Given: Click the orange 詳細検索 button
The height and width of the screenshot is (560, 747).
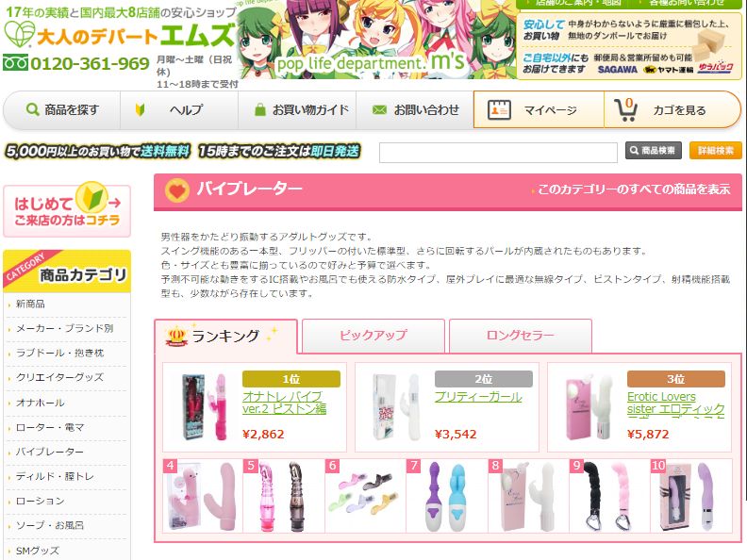Looking at the screenshot, I should [x=715, y=151].
